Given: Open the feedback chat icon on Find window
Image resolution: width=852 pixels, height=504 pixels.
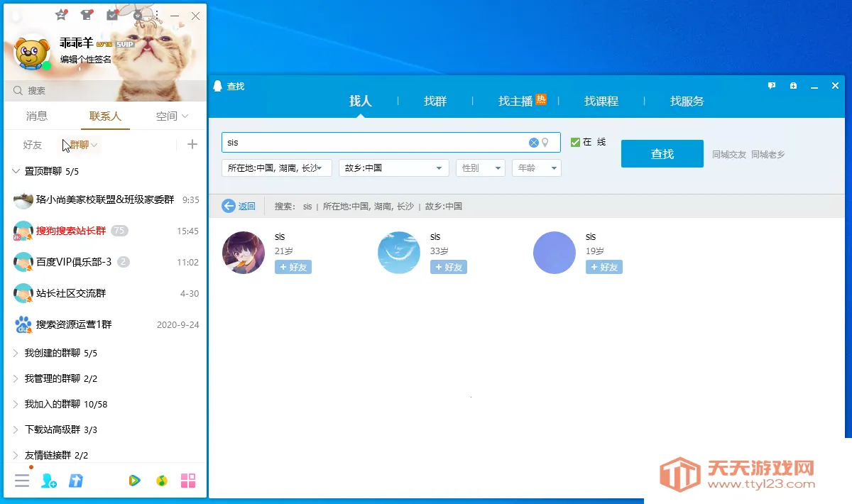Looking at the screenshot, I should [771, 85].
